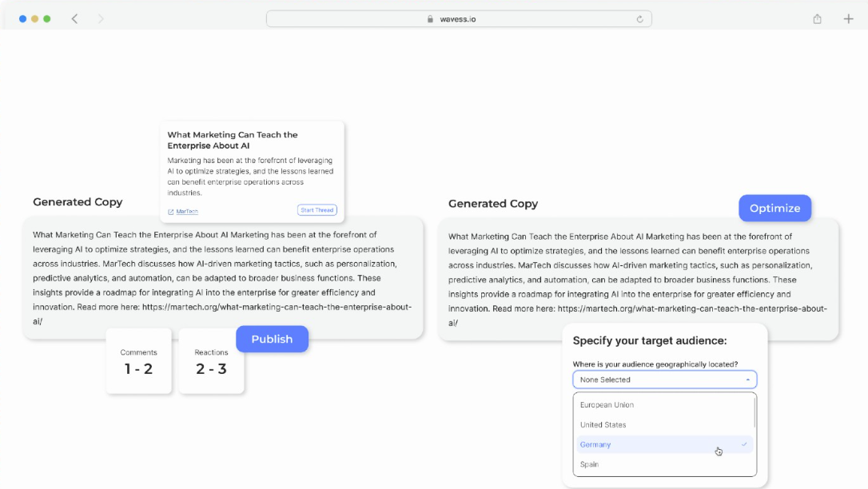The image size is (868, 489).
Task: Select European Union from the list
Action: (607, 405)
